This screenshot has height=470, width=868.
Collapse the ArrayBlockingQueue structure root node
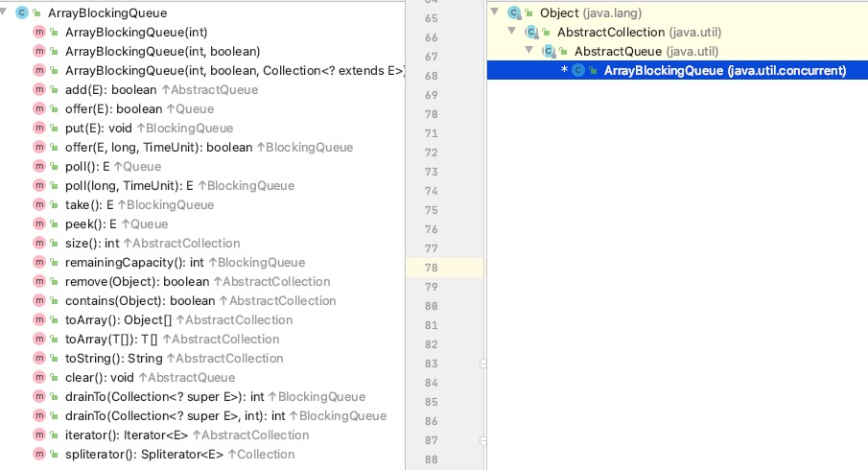pos(6,13)
